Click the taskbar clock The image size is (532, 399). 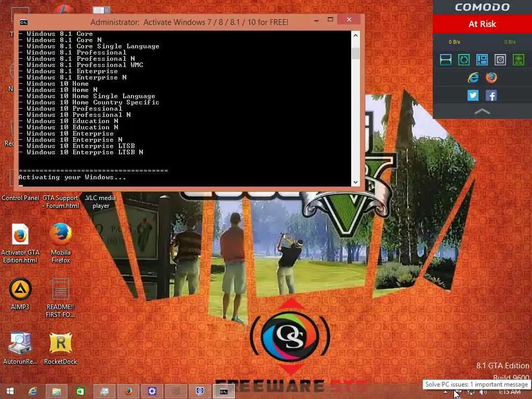(x=509, y=392)
